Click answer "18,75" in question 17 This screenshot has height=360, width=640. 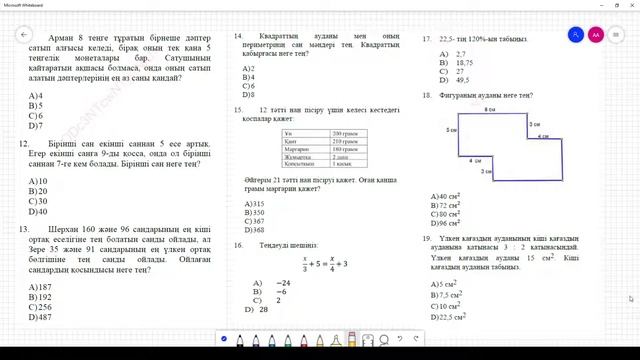click(464, 63)
